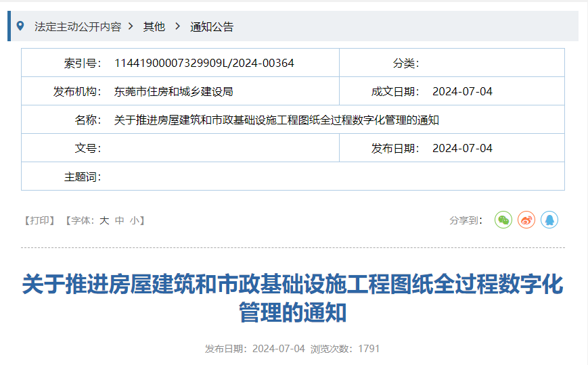Share the notice via WeChat icon

503,220
